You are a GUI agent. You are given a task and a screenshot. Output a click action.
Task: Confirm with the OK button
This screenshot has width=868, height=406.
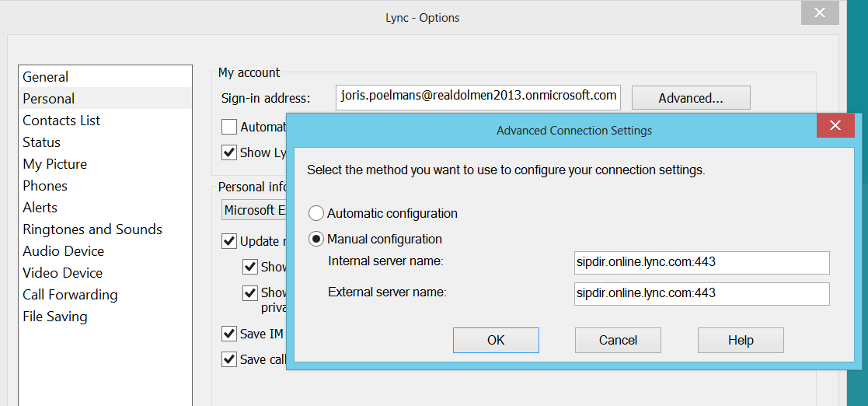[496, 340]
